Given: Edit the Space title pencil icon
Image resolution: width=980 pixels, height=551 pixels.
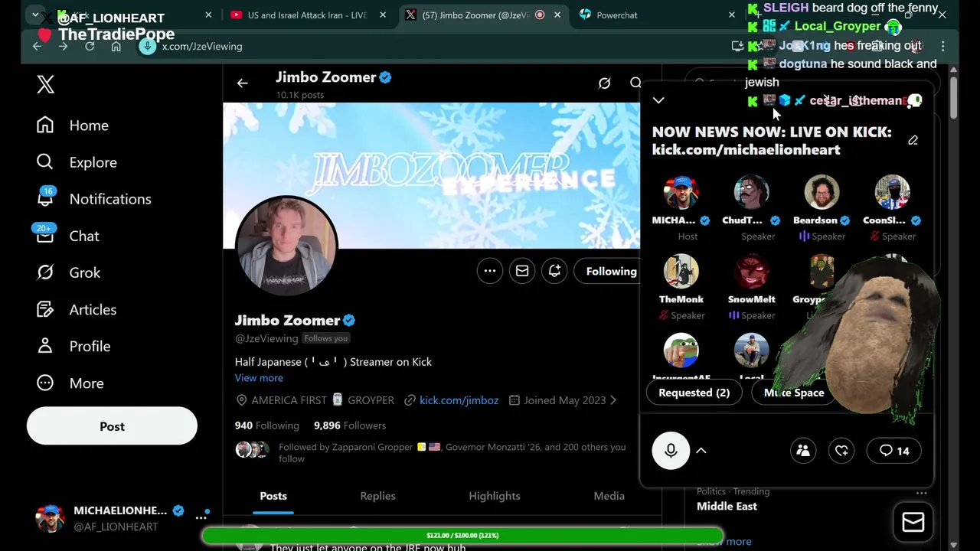Looking at the screenshot, I should pyautogui.click(x=913, y=140).
